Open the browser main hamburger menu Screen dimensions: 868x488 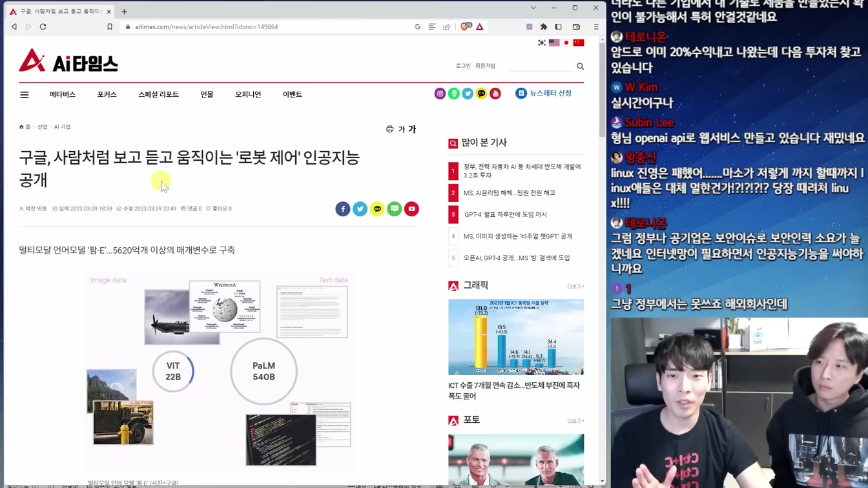[x=596, y=27]
